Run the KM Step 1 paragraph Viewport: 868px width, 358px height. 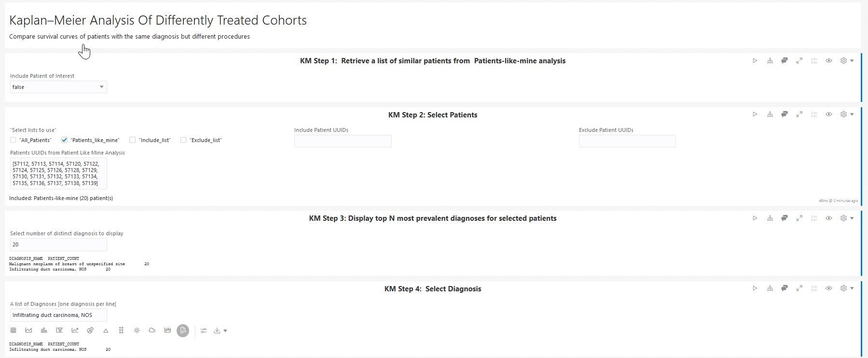(755, 61)
